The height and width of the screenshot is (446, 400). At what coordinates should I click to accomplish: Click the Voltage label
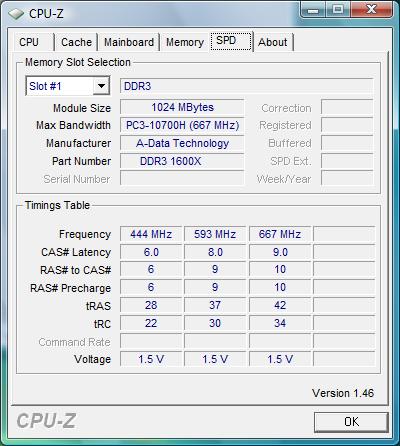[x=93, y=359]
